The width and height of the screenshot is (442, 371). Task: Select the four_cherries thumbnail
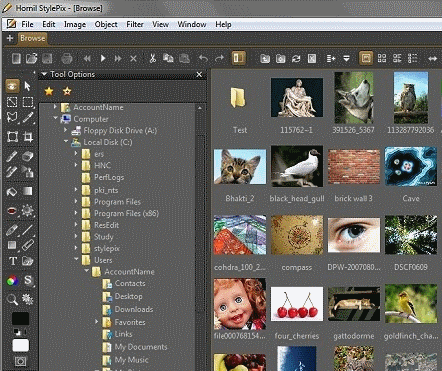(297, 303)
